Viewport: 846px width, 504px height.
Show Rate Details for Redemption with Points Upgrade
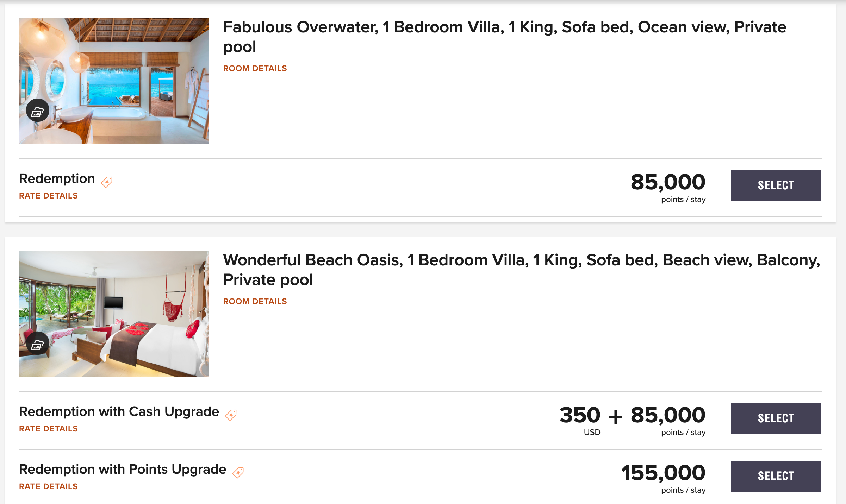tap(48, 486)
